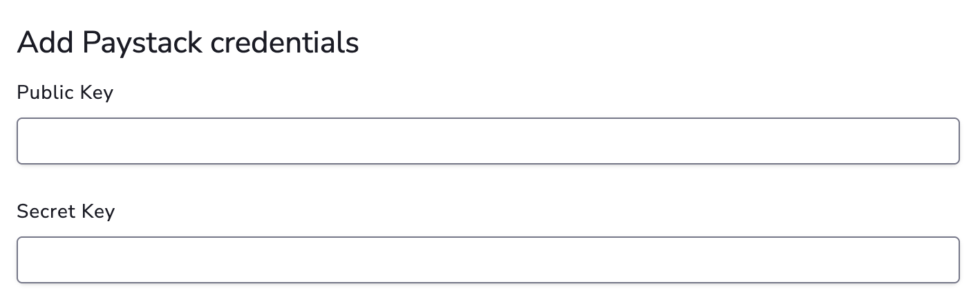Click "Key" in the Secret Key label

[98, 212]
